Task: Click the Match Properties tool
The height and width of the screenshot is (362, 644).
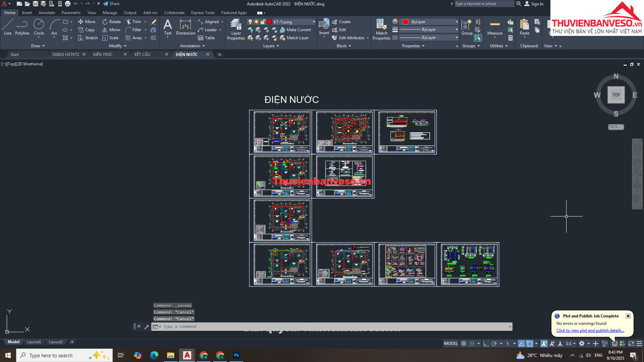Action: (381, 29)
